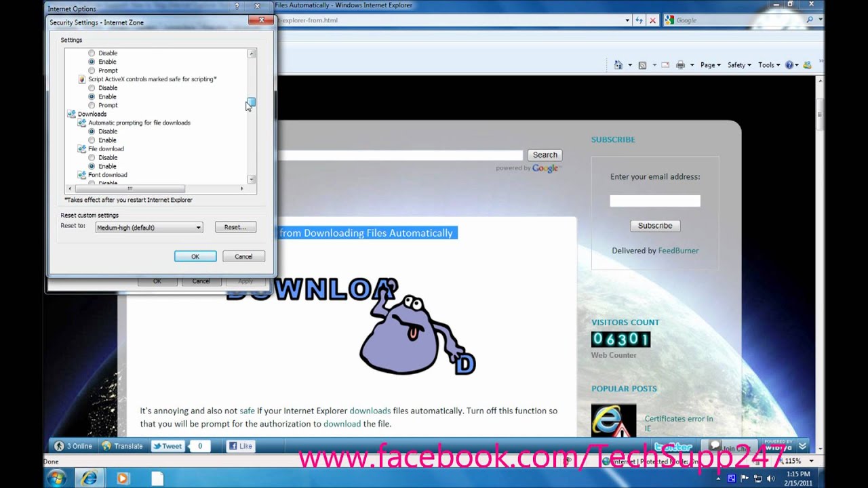This screenshot has height=488, width=868.
Task: Select Enable under Script ActiveX controls marked safe
Action: [x=92, y=97]
